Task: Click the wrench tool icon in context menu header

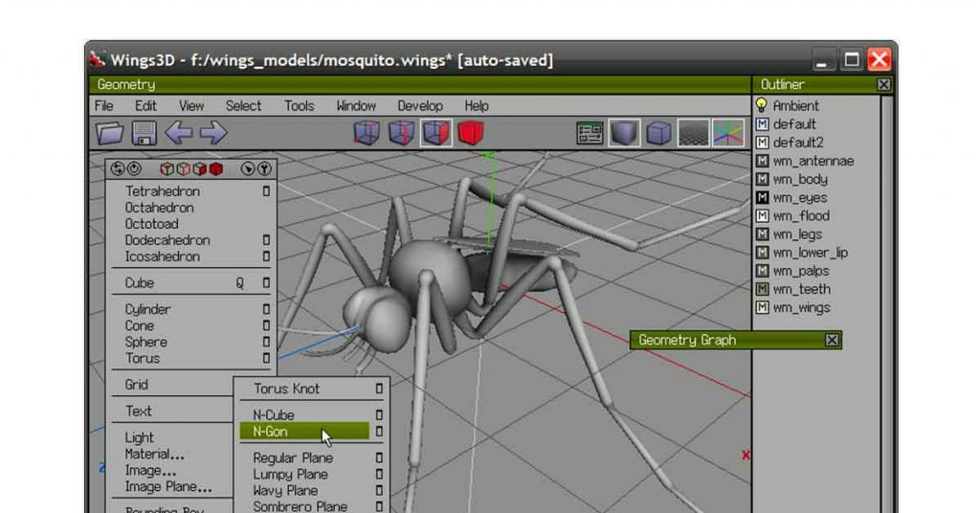Action: 264,168
